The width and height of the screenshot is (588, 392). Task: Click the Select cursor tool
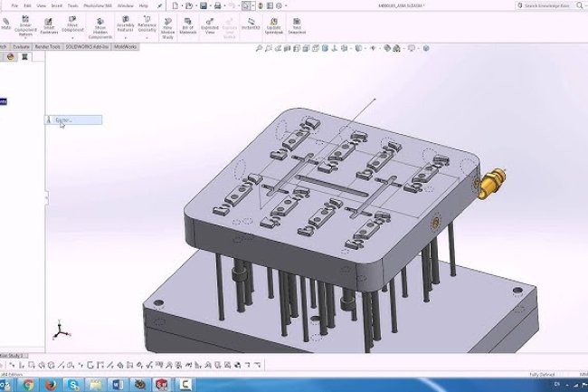click(246, 5)
